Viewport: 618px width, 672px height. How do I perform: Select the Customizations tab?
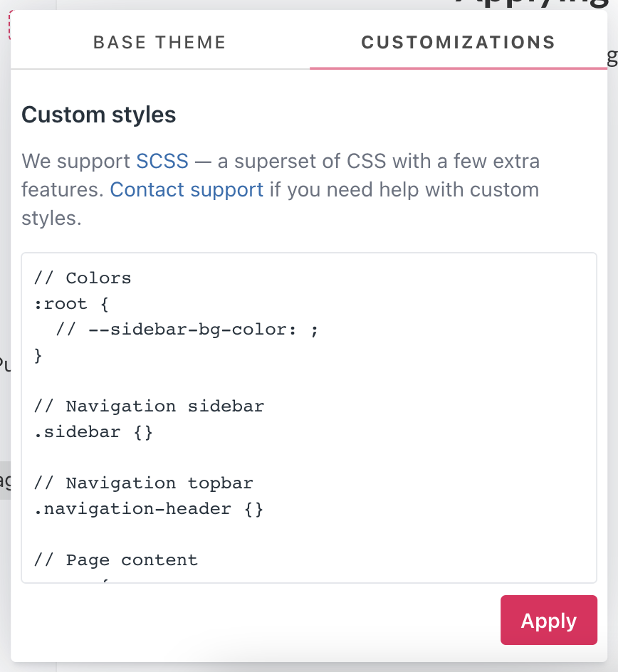click(x=458, y=43)
